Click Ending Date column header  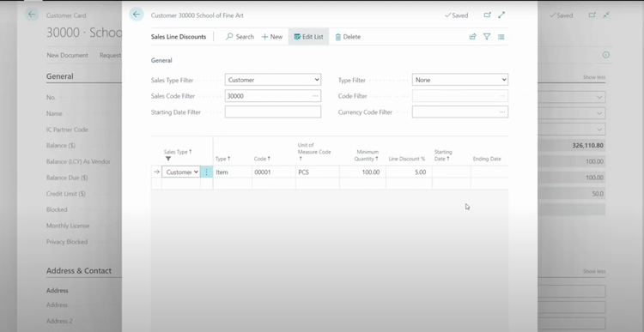tap(487, 159)
